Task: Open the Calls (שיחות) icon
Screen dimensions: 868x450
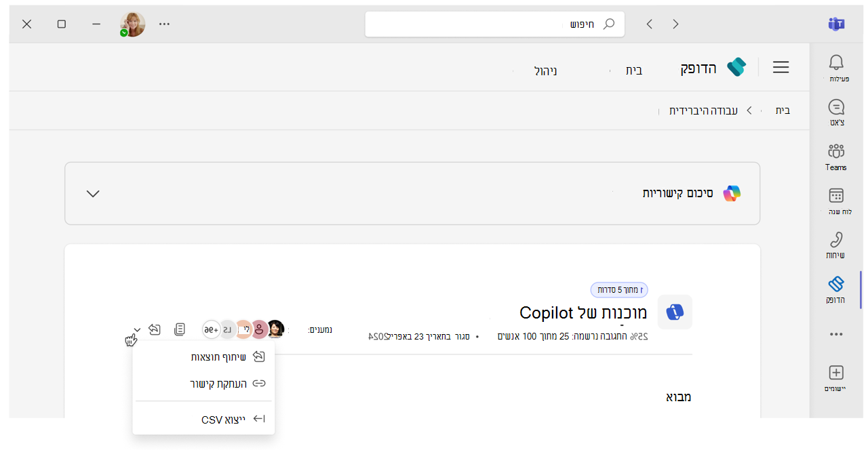Action: pyautogui.click(x=836, y=243)
